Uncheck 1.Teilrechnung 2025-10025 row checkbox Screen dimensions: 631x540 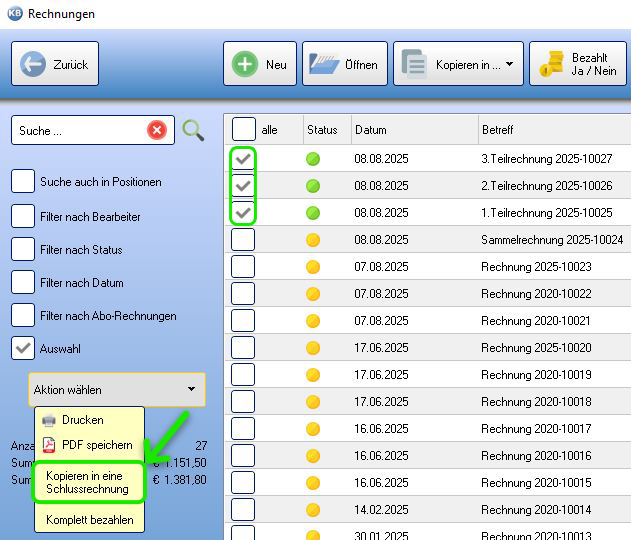(x=243, y=212)
